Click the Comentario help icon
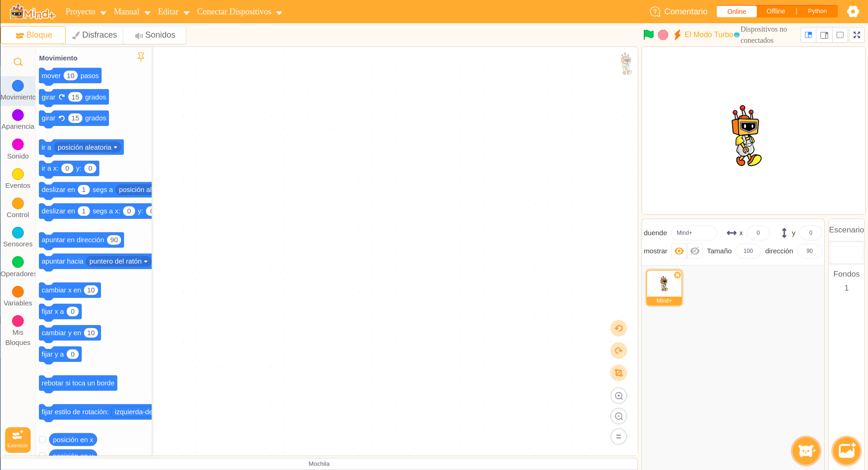This screenshot has width=868, height=470. pos(655,12)
